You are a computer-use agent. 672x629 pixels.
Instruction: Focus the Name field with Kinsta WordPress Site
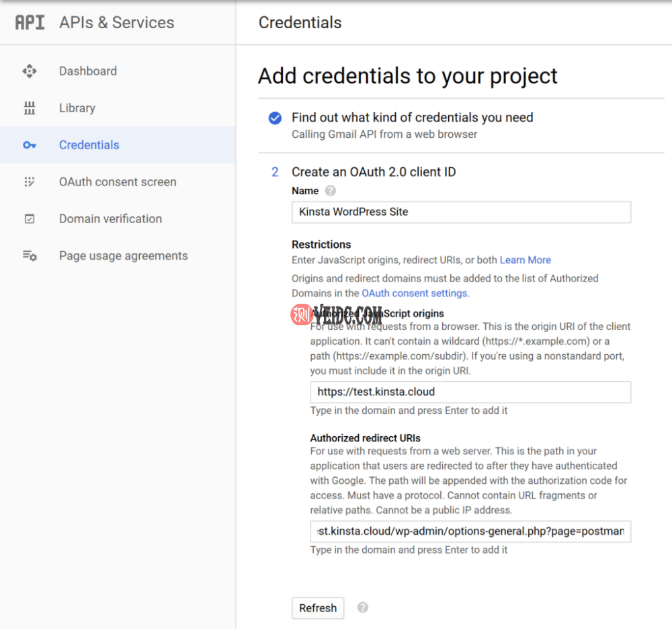461,212
